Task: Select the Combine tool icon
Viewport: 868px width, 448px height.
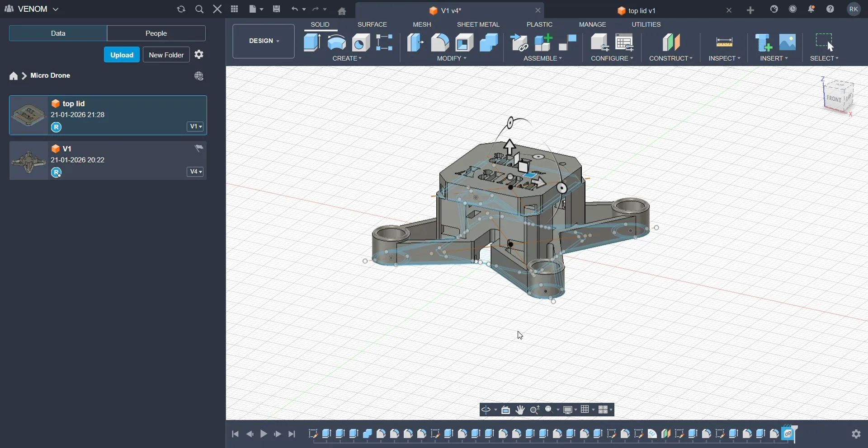Action: 489,42
